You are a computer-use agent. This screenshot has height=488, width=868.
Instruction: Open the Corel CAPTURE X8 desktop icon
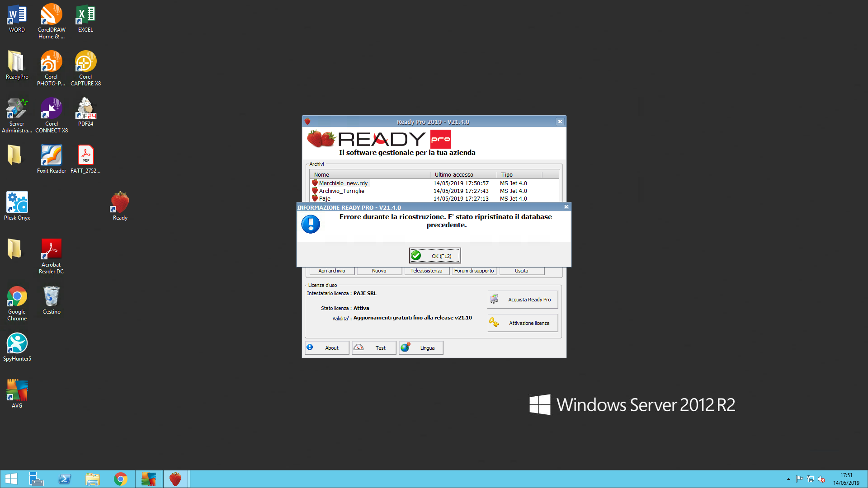tap(85, 68)
